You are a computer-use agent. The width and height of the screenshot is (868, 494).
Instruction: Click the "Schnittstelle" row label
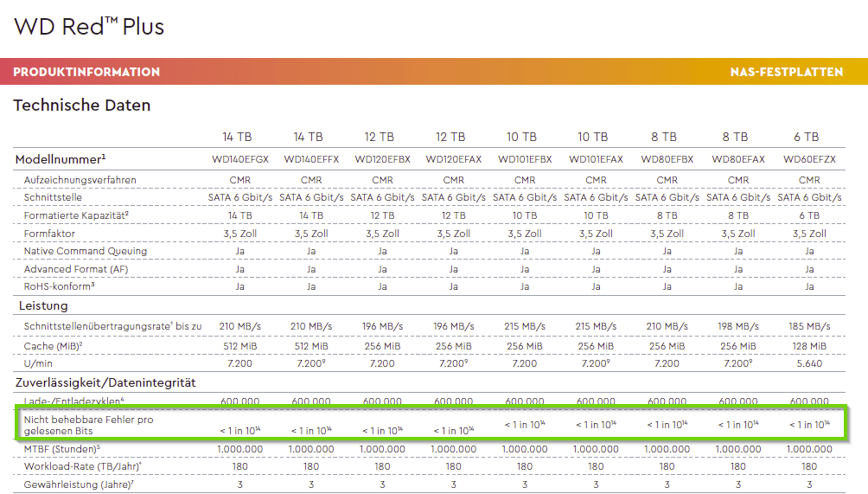coord(53,198)
